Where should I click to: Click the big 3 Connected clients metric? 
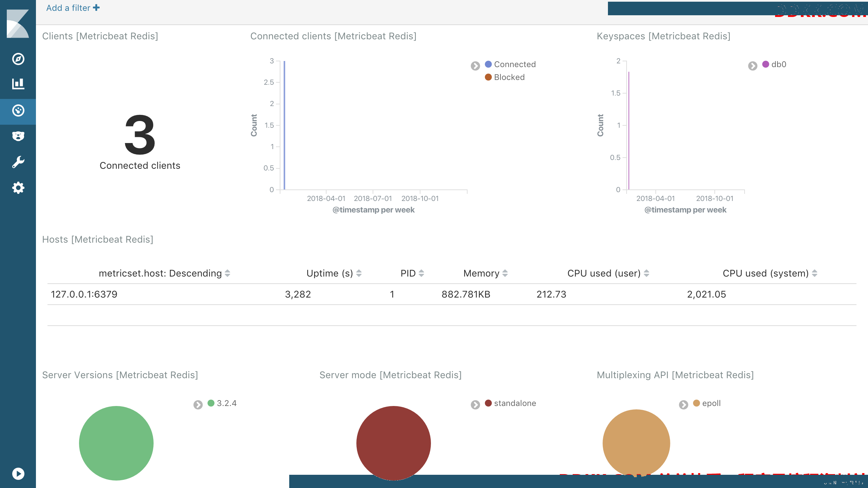click(140, 135)
